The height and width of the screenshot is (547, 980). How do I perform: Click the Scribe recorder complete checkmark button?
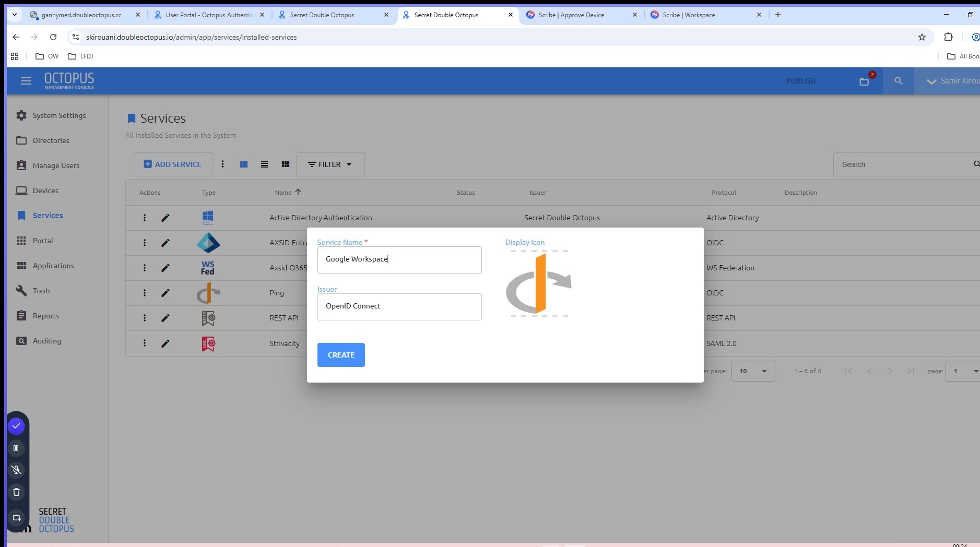tap(16, 426)
